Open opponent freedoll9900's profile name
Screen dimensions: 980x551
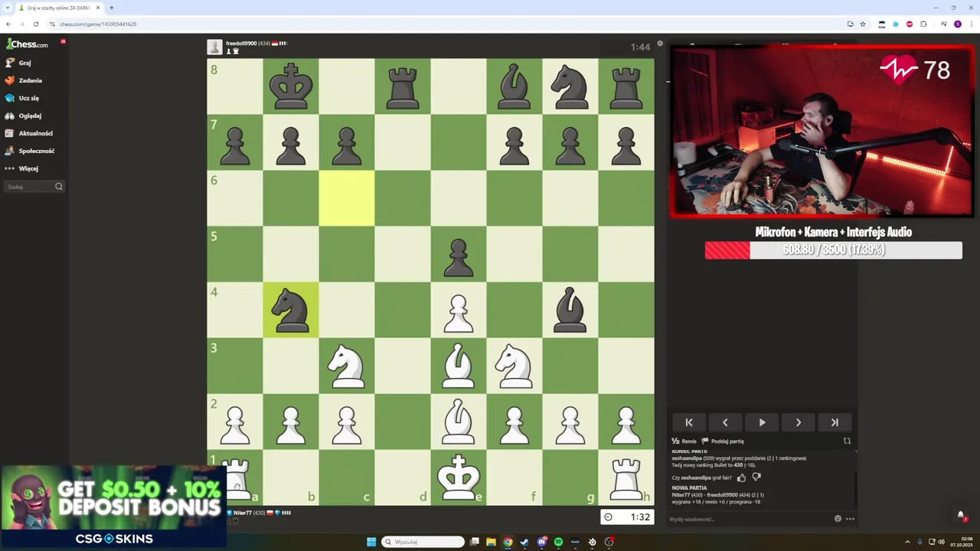(240, 44)
